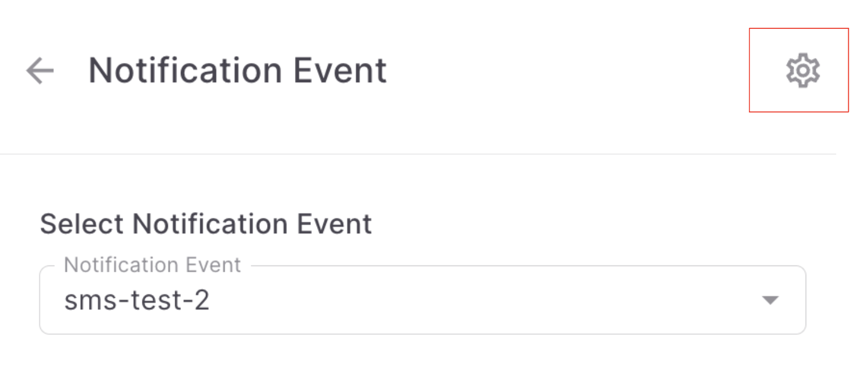
Task: Click the cogwheel in the header
Action: (802, 71)
